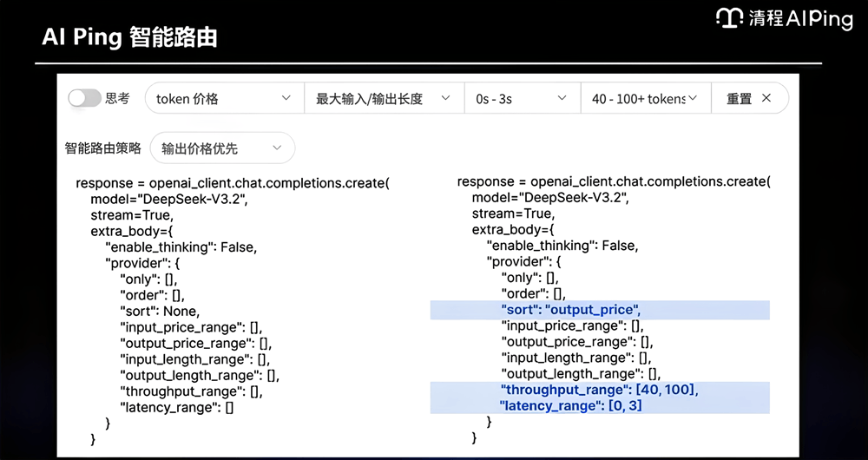868x460 pixels.
Task: Open the token 价格 dropdown
Action: click(224, 99)
